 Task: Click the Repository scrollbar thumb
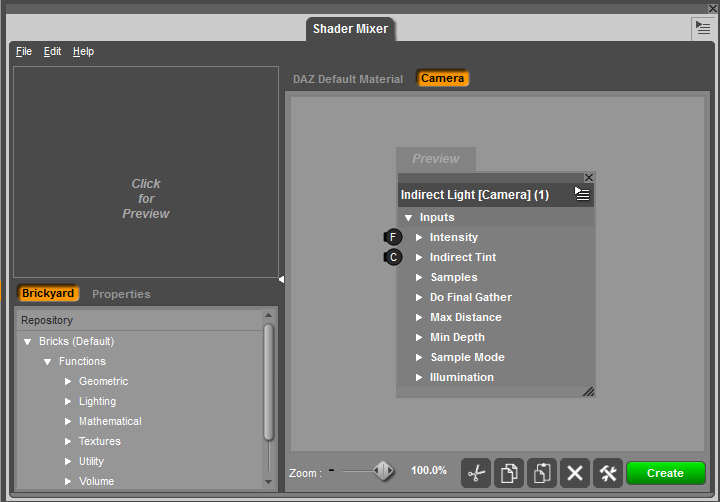coord(269,382)
